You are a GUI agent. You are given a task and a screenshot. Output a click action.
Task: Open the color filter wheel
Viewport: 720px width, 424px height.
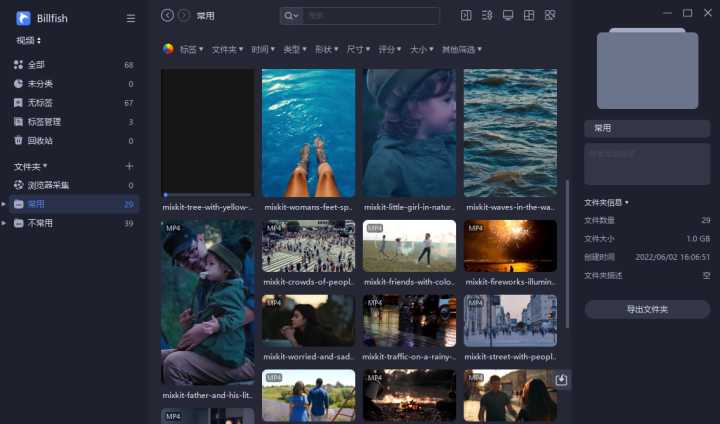[x=168, y=49]
